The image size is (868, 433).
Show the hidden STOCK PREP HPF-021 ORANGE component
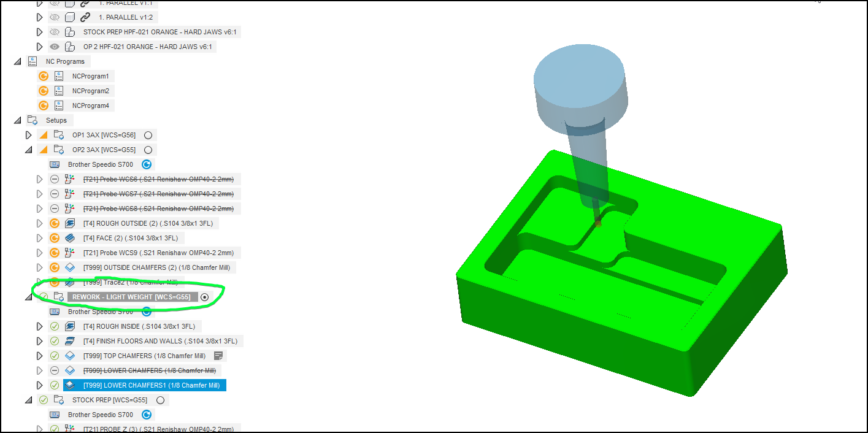click(x=54, y=31)
